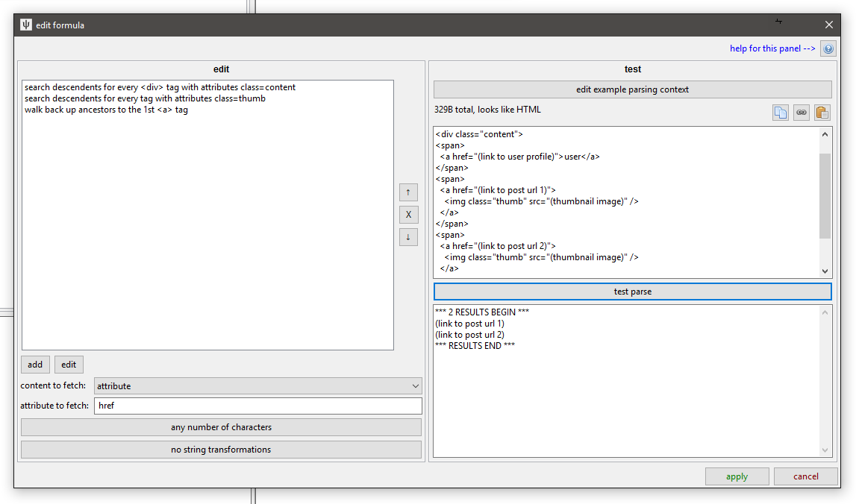Viewport: 856px width, 504px height.
Task: Click 'content to fetch:' label
Action: tap(53, 385)
